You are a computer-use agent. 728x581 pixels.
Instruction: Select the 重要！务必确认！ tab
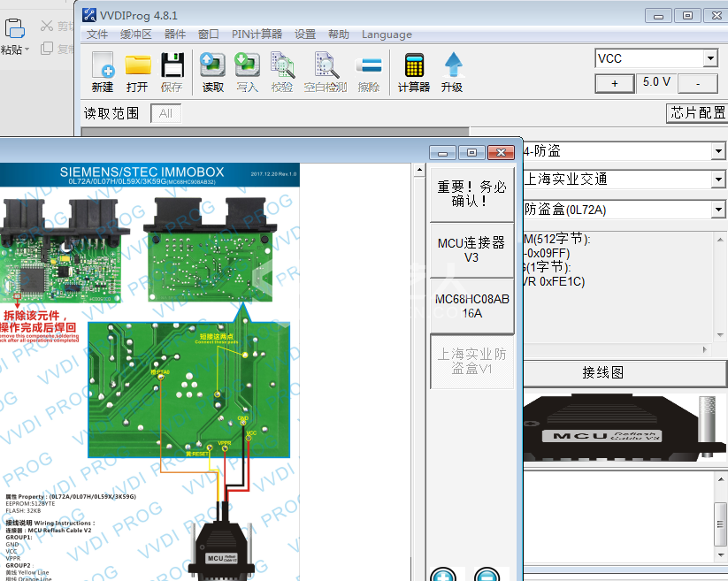pos(471,194)
